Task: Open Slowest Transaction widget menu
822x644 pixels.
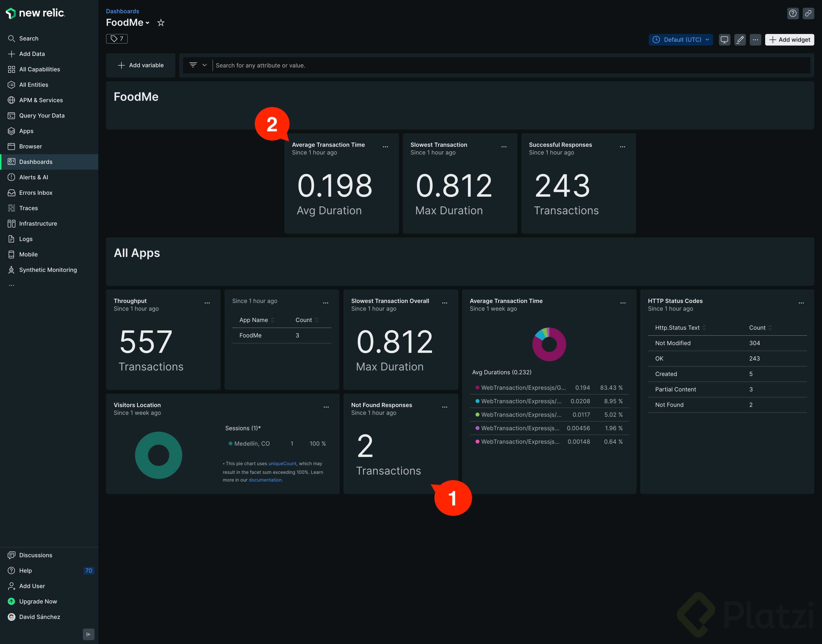Action: (x=504, y=147)
